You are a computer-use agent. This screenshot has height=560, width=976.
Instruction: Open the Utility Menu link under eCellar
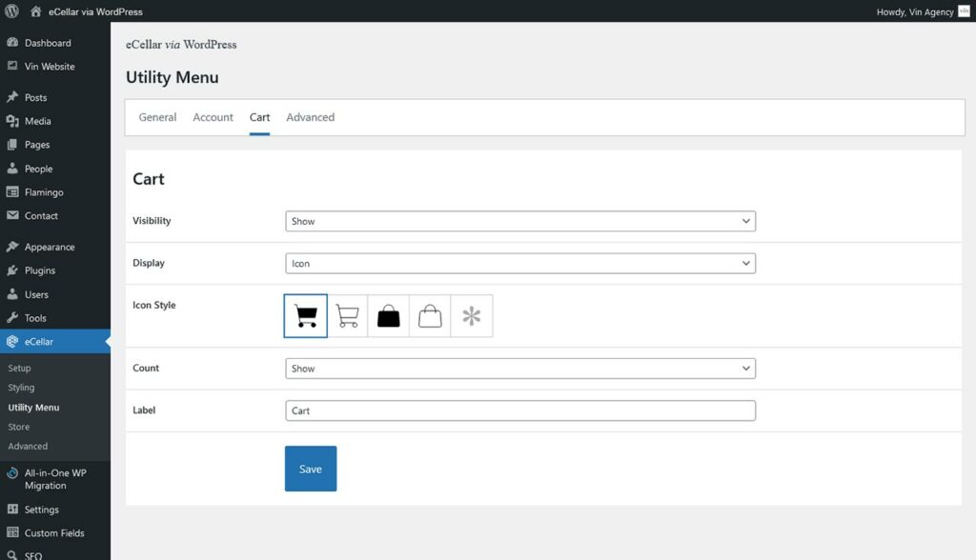pyautogui.click(x=33, y=407)
